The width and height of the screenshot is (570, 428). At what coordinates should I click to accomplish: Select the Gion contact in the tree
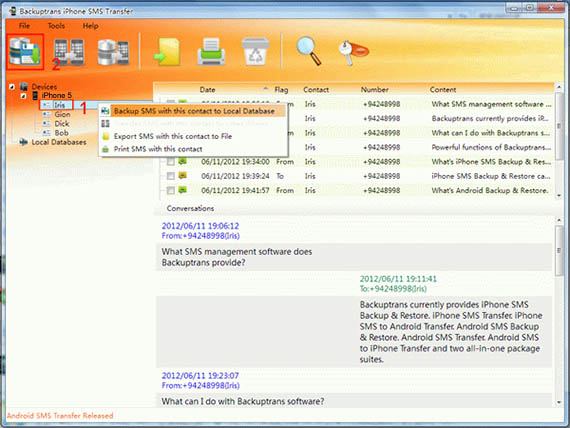point(62,114)
